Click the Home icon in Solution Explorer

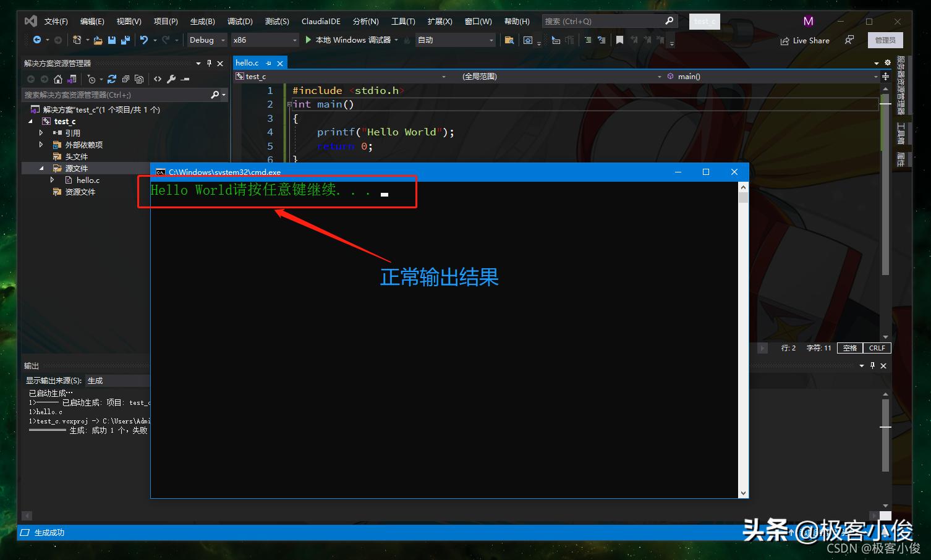pyautogui.click(x=57, y=79)
